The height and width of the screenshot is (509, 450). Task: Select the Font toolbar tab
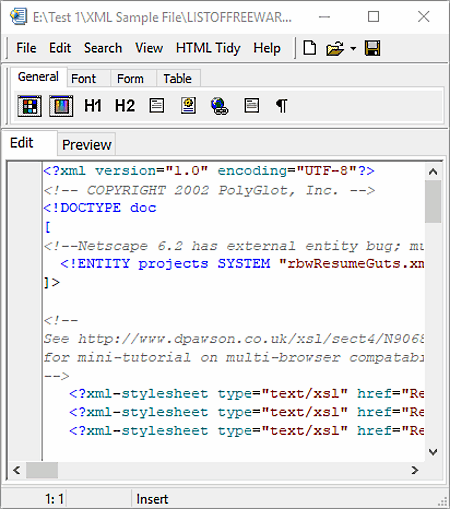[x=83, y=79]
